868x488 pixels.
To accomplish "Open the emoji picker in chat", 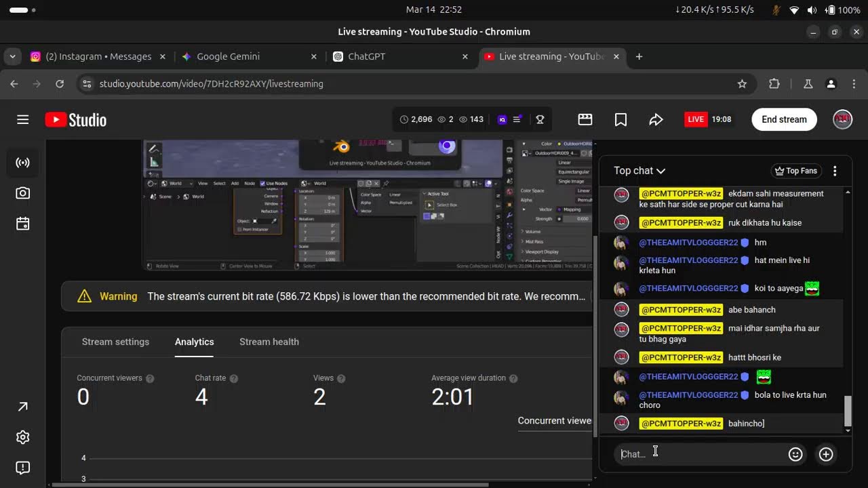I will (795, 454).
